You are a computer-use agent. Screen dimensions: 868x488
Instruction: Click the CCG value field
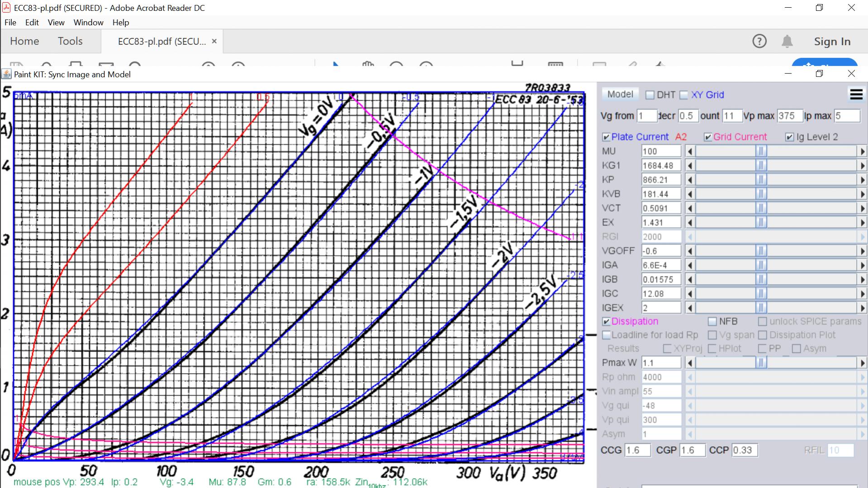click(638, 450)
